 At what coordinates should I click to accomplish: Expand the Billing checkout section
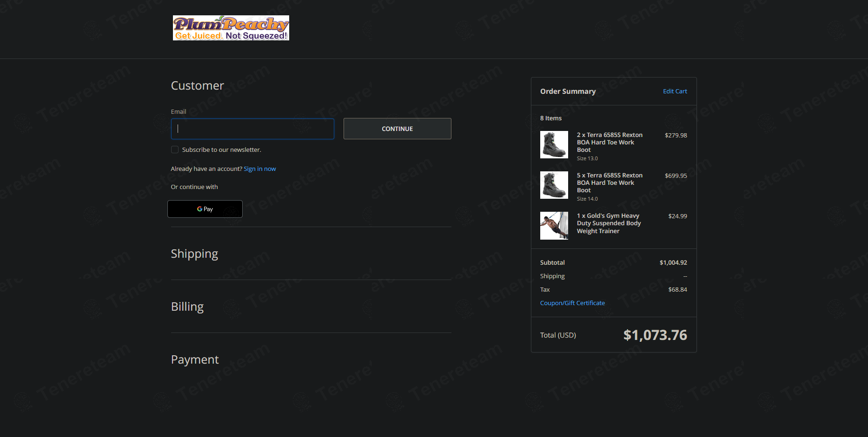(187, 307)
